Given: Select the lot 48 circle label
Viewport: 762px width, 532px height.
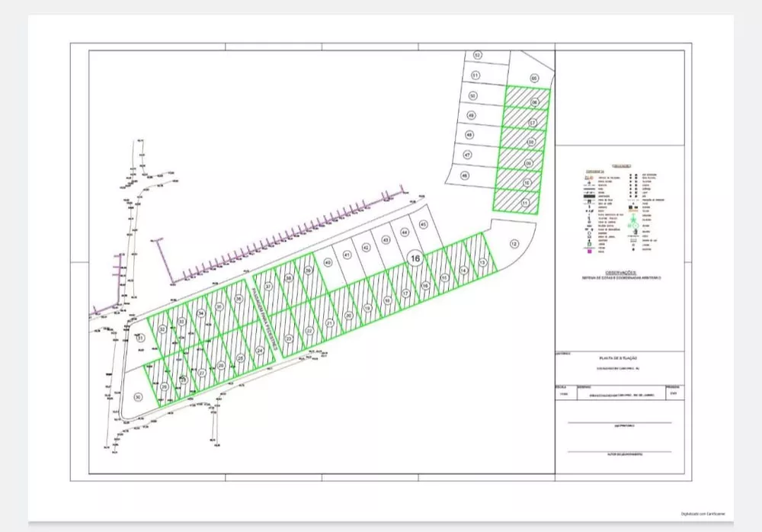Looking at the screenshot, I should [469, 135].
